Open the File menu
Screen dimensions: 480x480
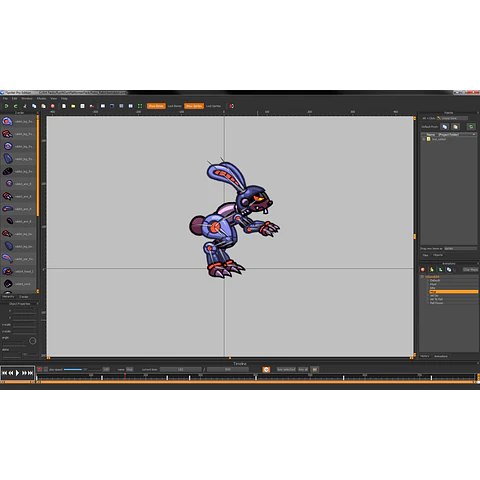pos(5,98)
